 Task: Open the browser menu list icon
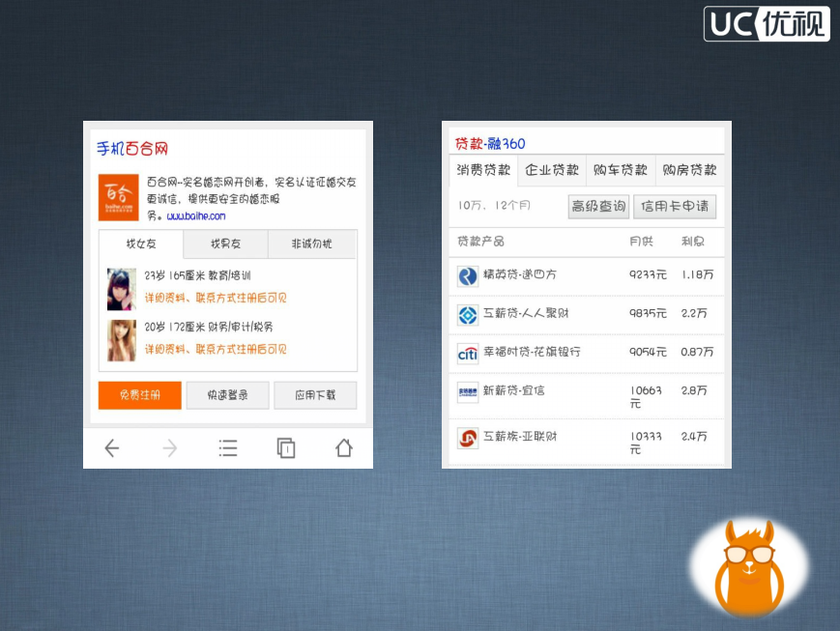(228, 447)
